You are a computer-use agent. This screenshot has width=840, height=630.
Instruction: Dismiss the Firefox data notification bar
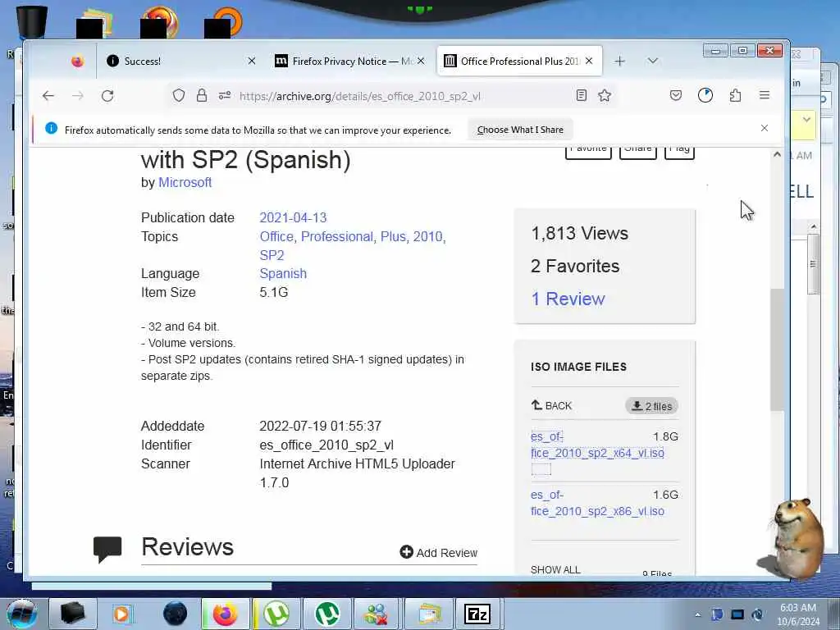click(765, 128)
